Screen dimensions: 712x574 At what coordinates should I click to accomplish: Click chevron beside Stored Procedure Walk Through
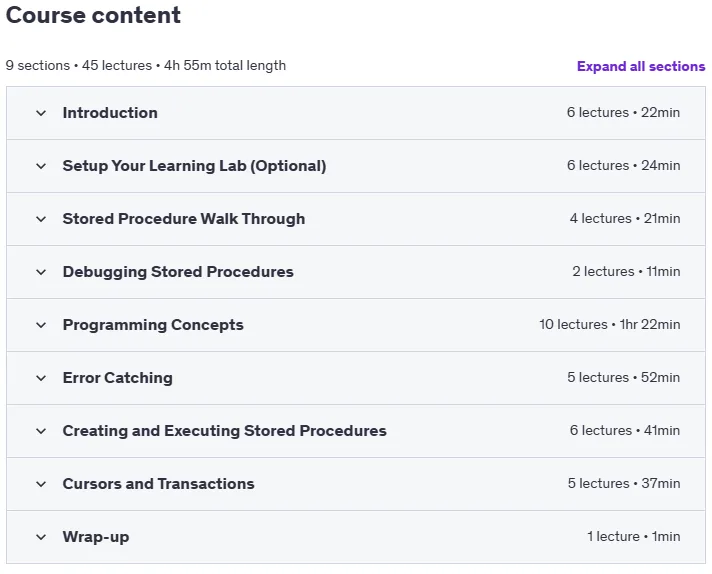(41, 219)
